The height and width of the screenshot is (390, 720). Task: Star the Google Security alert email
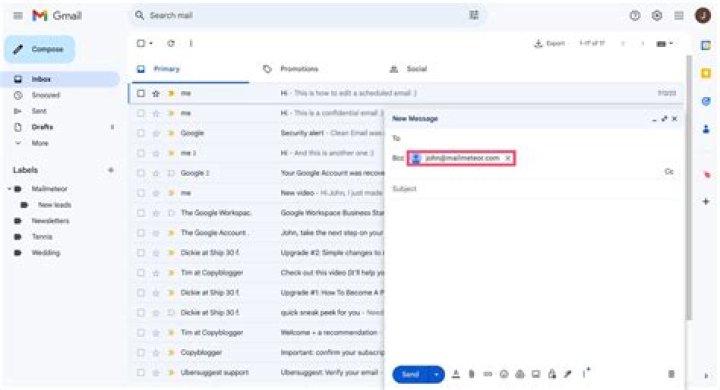pos(156,133)
